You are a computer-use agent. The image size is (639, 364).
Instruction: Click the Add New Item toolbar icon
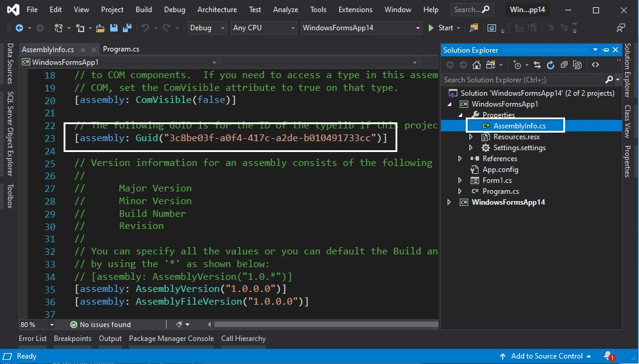point(81,28)
